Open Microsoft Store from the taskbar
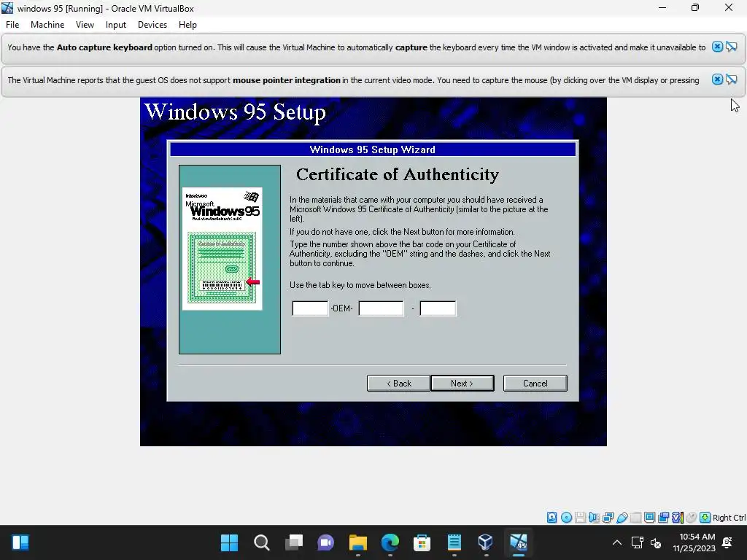747x560 pixels. coord(422,542)
